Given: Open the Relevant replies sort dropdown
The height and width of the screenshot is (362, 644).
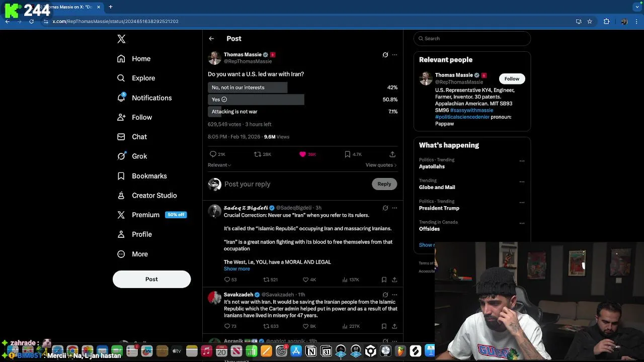Looking at the screenshot, I should [x=219, y=165].
